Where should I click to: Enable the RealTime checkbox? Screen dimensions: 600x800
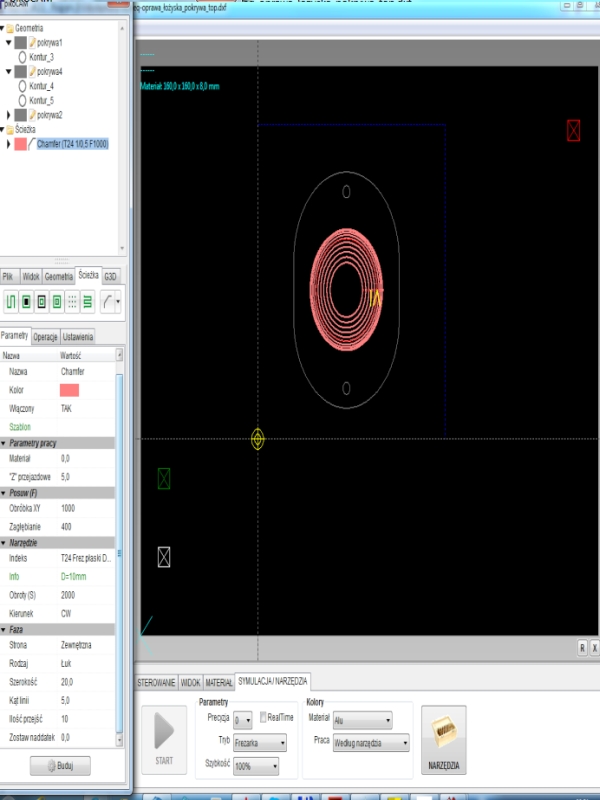[x=263, y=717]
